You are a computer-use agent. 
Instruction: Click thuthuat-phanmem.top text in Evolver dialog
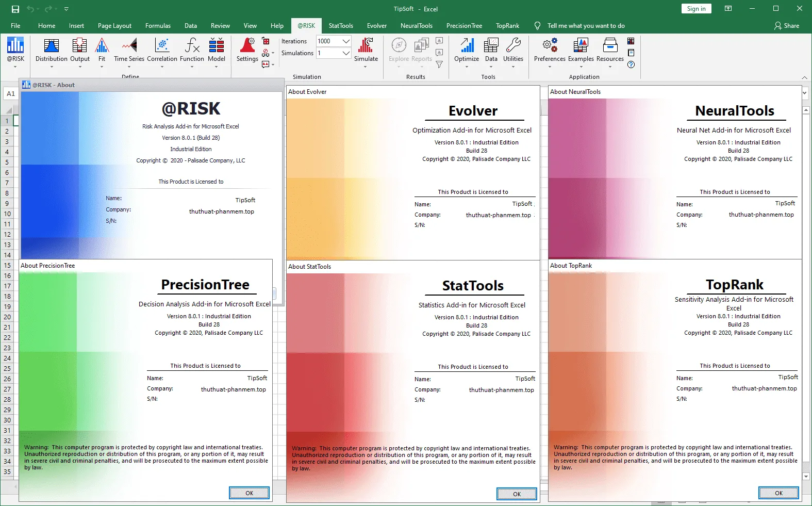tap(498, 215)
